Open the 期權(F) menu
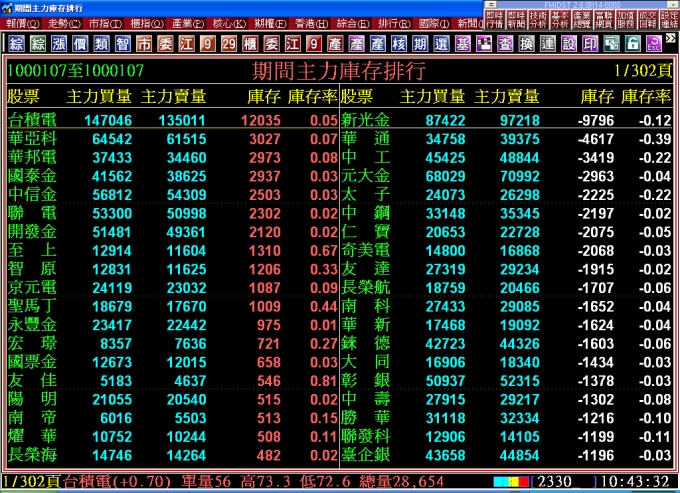The height and width of the screenshot is (493, 680). pos(270,23)
